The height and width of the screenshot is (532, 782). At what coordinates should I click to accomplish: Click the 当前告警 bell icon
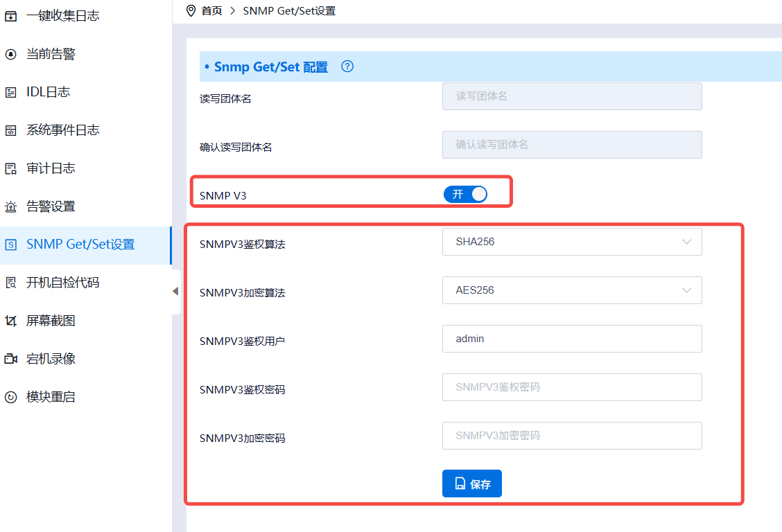tap(10, 54)
